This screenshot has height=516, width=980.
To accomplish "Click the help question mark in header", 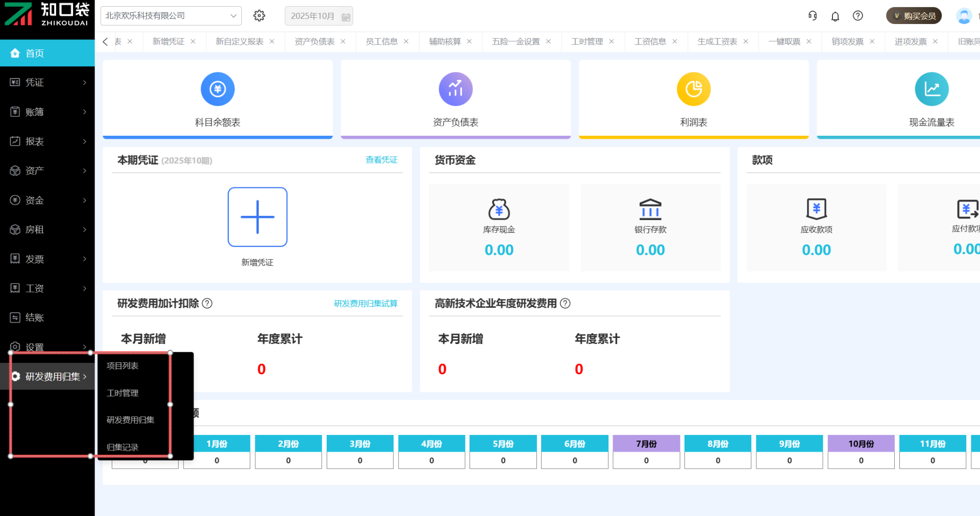I will 858,16.
